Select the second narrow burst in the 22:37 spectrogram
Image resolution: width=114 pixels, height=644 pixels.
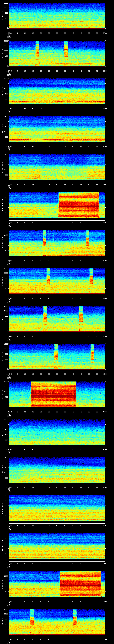click(66, 53)
